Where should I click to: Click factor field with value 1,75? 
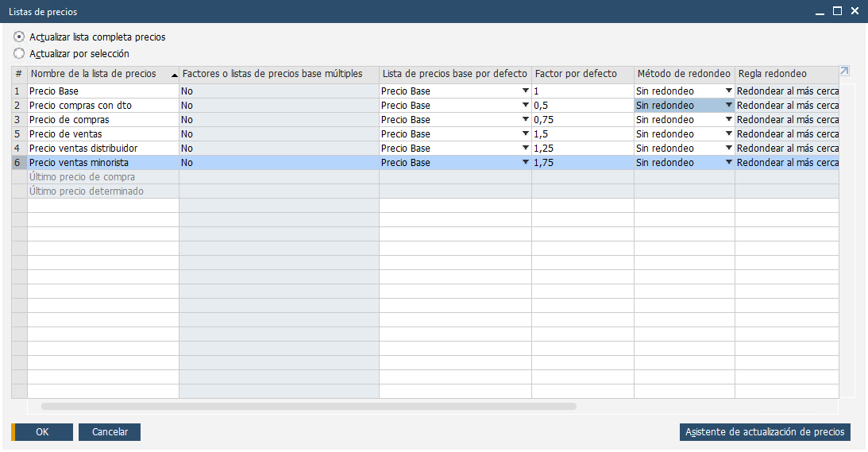point(582,163)
